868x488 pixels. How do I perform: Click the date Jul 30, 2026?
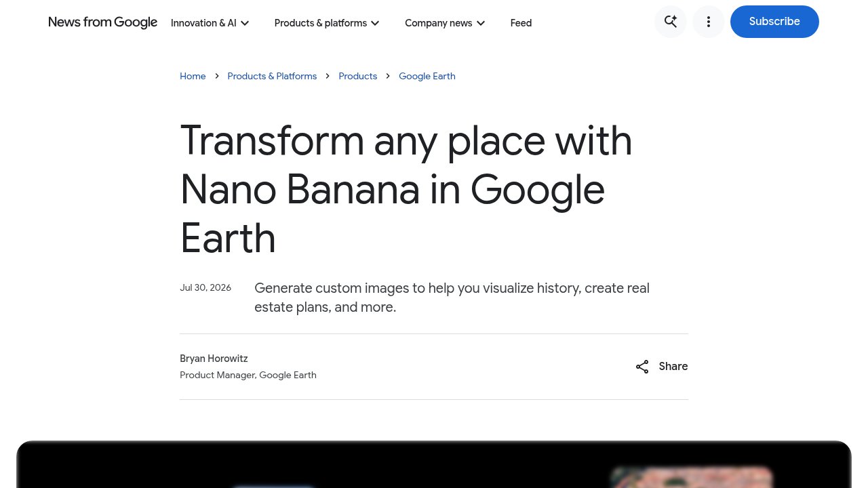point(205,287)
